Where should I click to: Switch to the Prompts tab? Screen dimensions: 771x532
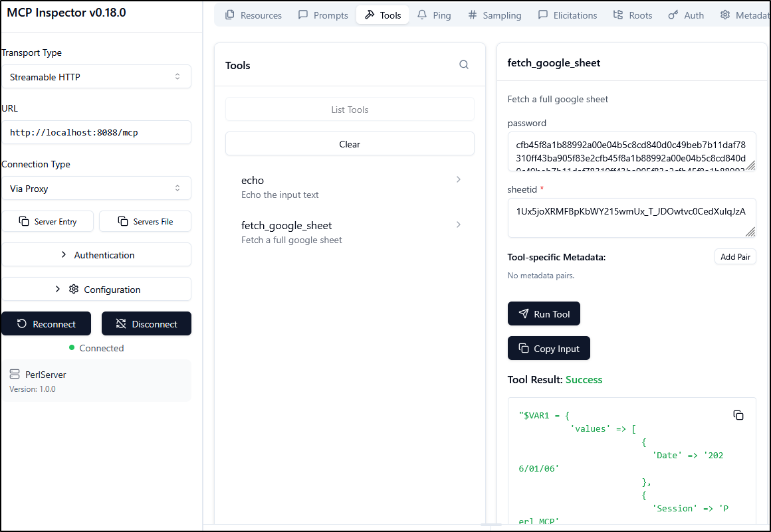323,15
